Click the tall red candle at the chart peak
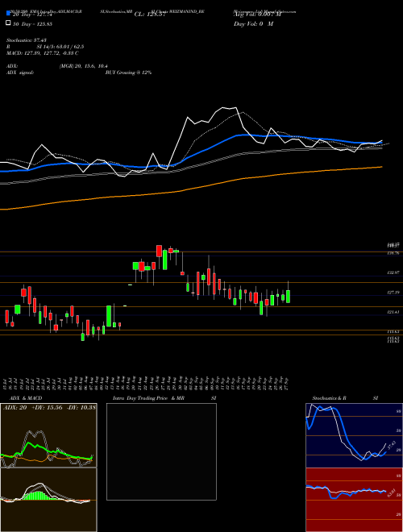The height and width of the screenshot is (532, 403). point(159,251)
